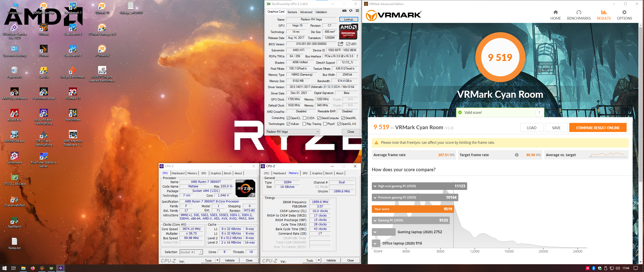Open the PCMark 10 desktop icon

coord(73,94)
